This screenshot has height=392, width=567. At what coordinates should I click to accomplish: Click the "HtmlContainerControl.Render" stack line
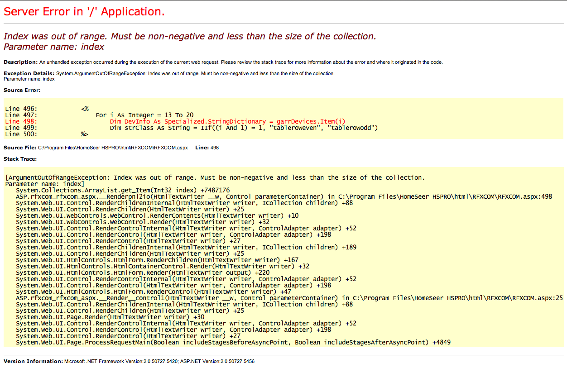coord(163,266)
